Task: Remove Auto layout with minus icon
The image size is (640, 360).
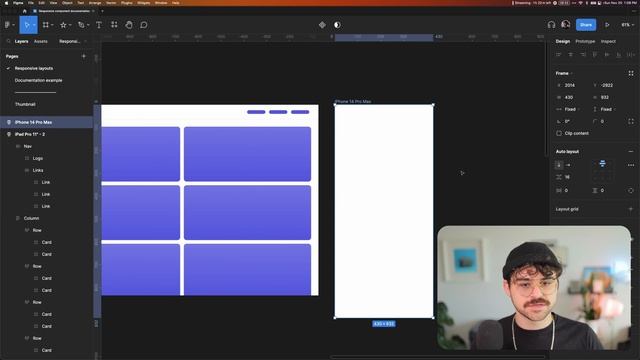Action: coord(631,151)
